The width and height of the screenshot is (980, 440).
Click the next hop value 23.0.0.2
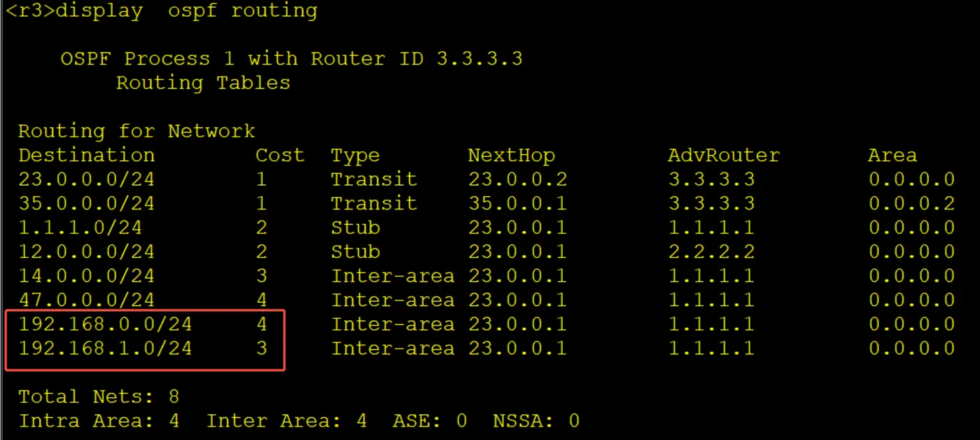click(517, 179)
